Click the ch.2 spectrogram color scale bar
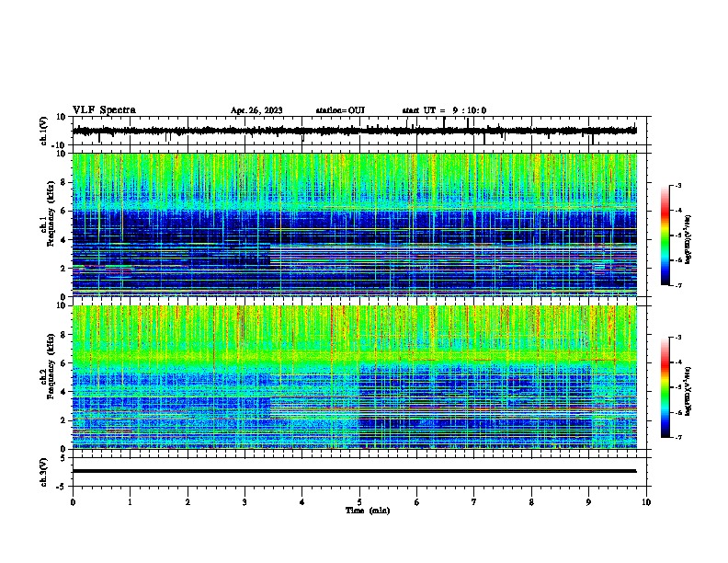The image size is (728, 563). click(x=665, y=387)
